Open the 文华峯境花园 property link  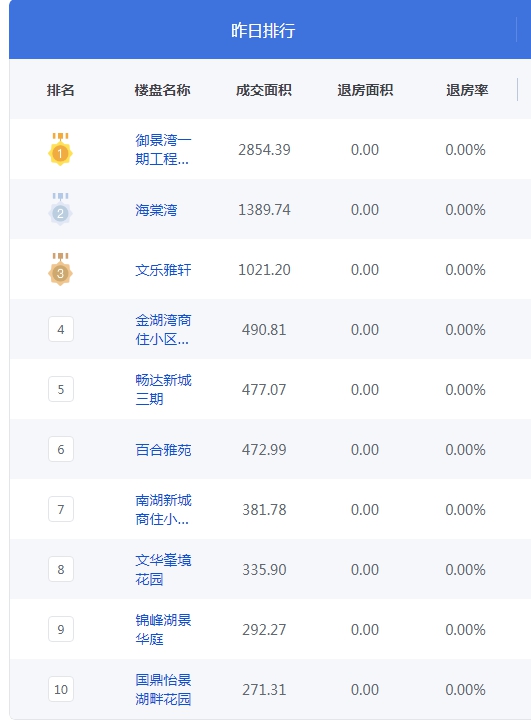163,570
